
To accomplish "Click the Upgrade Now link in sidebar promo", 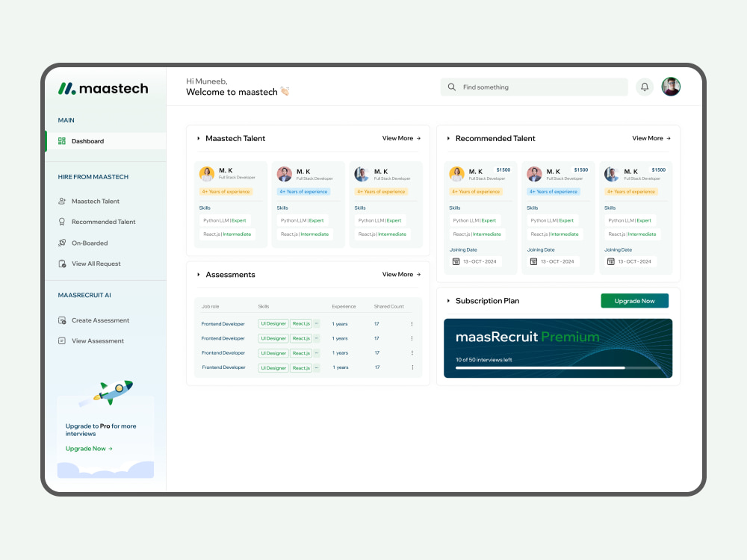I will point(89,449).
